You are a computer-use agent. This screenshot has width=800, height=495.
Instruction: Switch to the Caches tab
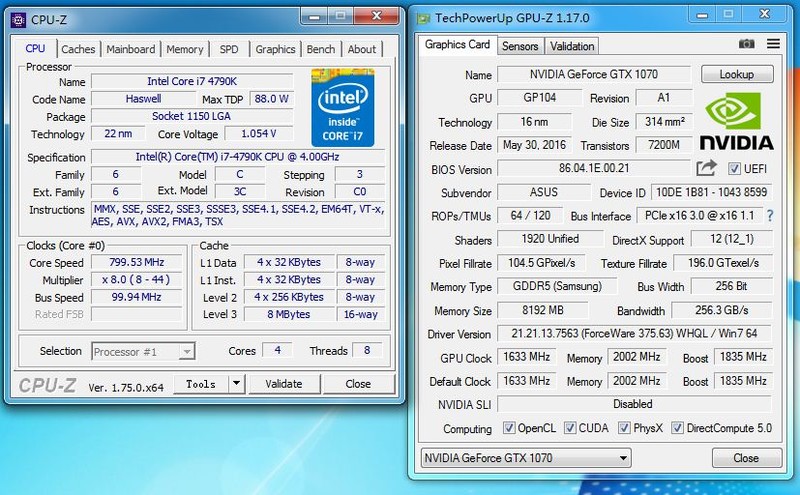(78, 50)
